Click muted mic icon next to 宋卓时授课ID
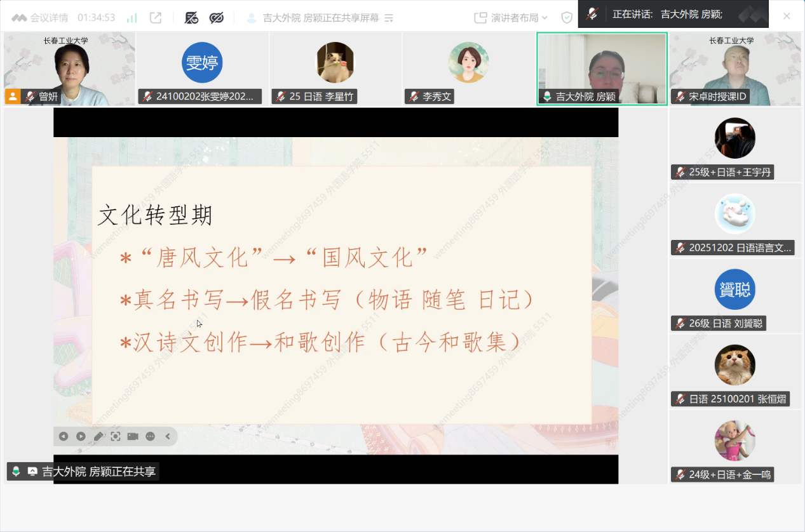Image resolution: width=805 pixels, height=532 pixels. pyautogui.click(x=680, y=96)
